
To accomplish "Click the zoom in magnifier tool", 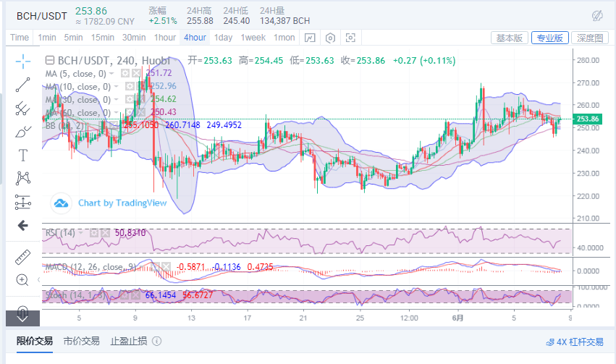I will (22, 280).
